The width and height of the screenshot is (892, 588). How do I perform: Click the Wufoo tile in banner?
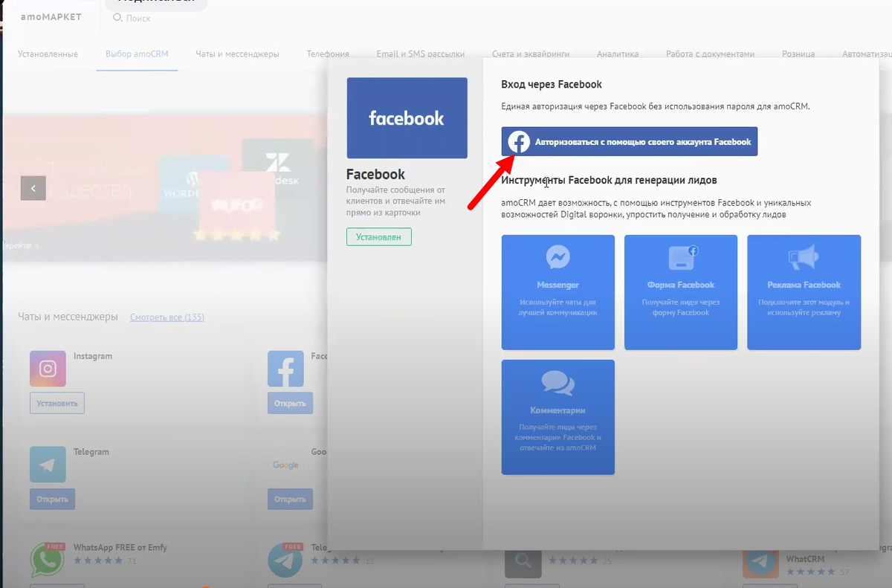tap(236, 202)
